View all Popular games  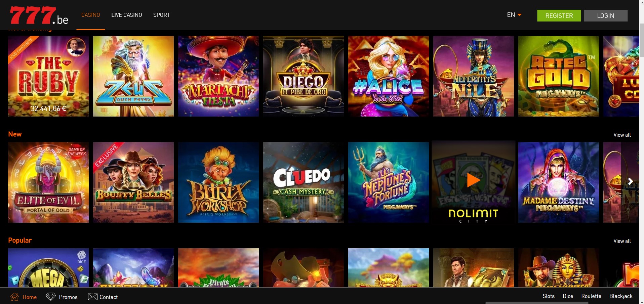coord(622,241)
